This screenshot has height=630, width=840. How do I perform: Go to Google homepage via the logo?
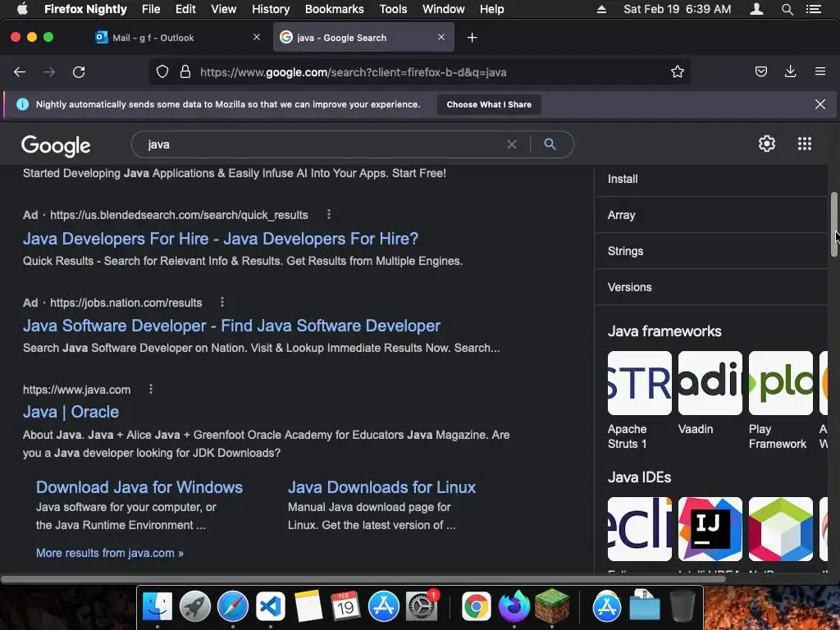[x=56, y=145]
